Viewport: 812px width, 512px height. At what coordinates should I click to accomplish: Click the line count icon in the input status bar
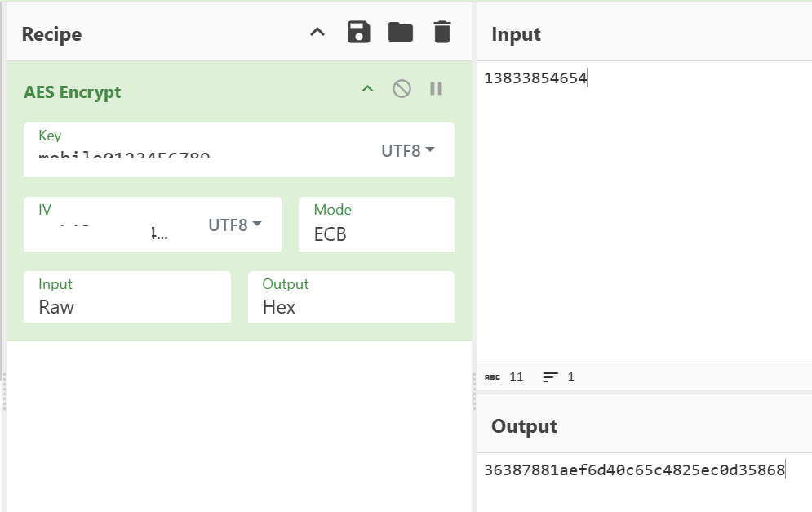coord(551,377)
